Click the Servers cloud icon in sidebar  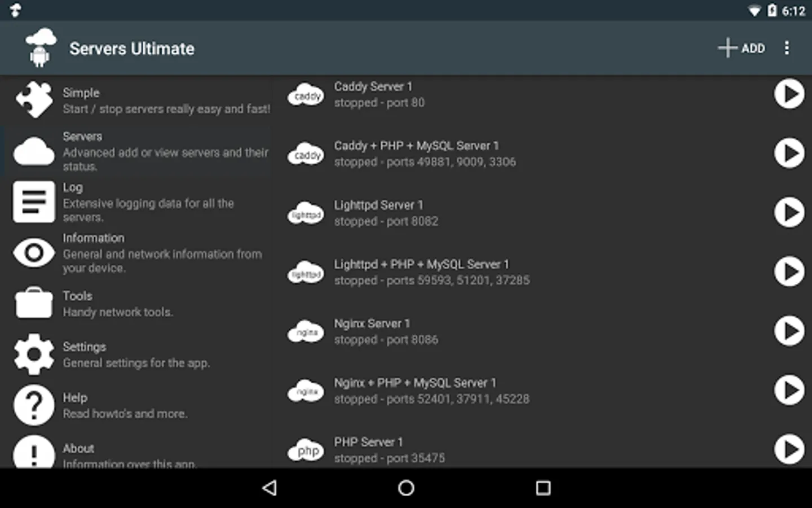[34, 152]
